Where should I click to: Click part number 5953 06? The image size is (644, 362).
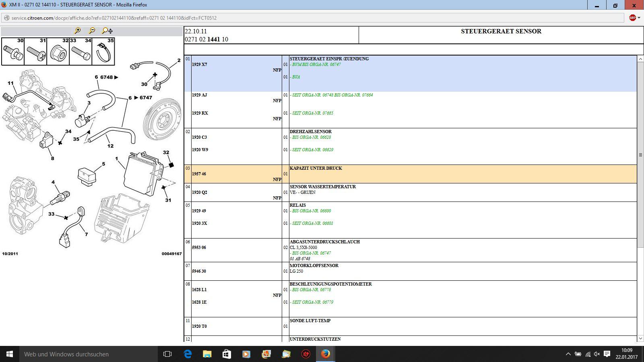click(199, 247)
